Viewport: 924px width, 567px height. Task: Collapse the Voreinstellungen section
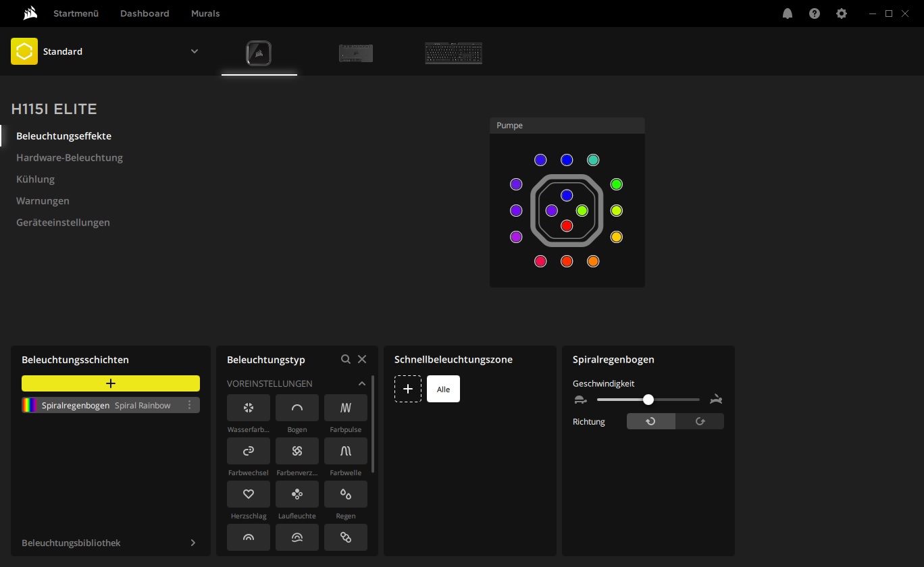coord(362,383)
